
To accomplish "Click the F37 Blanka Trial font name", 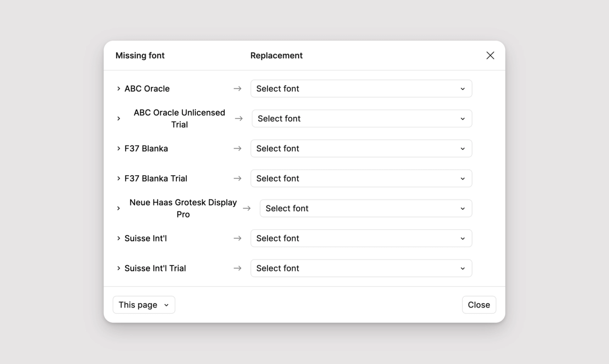I will 156,179.
